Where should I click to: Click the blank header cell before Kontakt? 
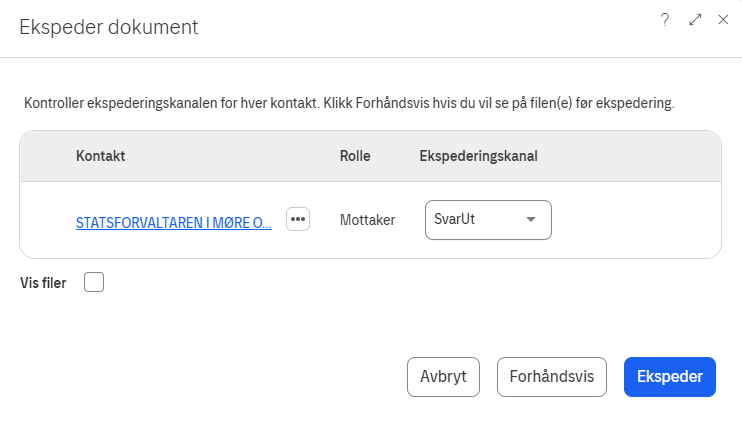pos(47,156)
